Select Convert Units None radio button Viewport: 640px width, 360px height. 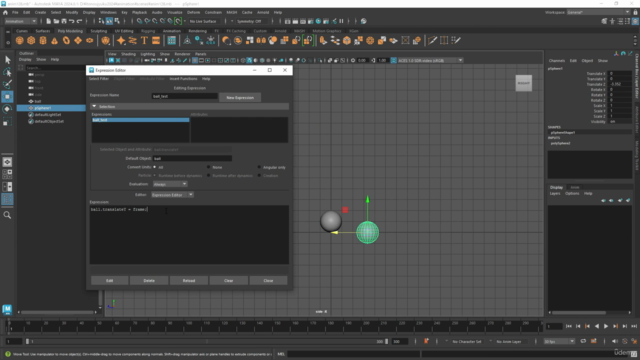pos(209,167)
